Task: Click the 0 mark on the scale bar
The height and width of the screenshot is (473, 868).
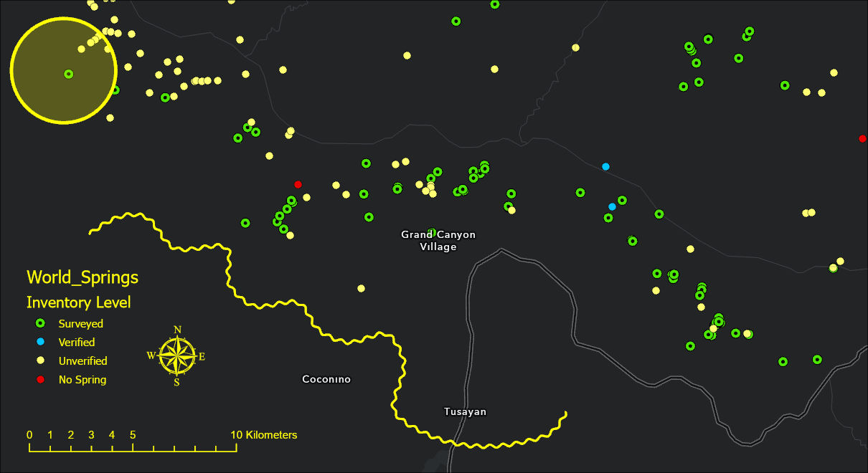Action: coord(29,435)
